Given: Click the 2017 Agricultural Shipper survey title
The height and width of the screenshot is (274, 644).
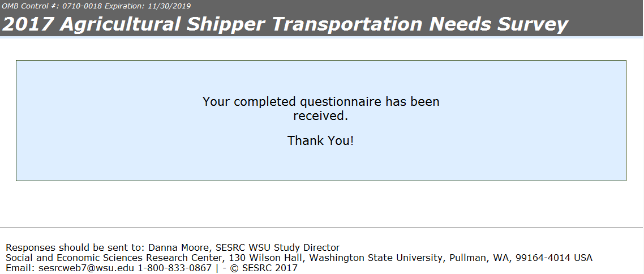Looking at the screenshot, I should (x=285, y=24).
